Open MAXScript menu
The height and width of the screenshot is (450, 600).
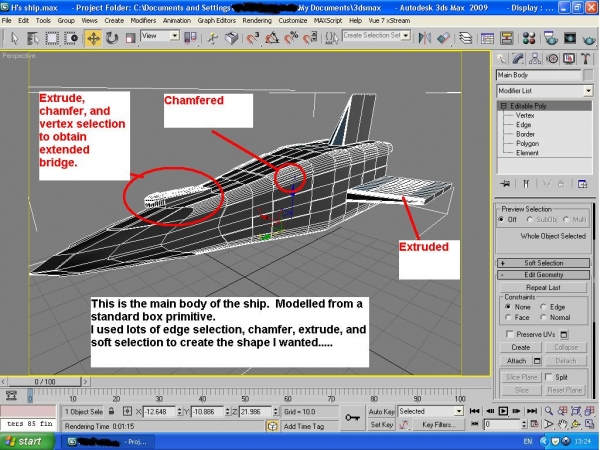(x=328, y=21)
